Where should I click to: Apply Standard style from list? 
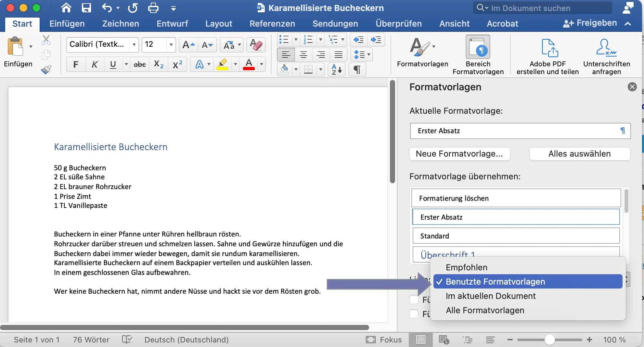(x=516, y=236)
